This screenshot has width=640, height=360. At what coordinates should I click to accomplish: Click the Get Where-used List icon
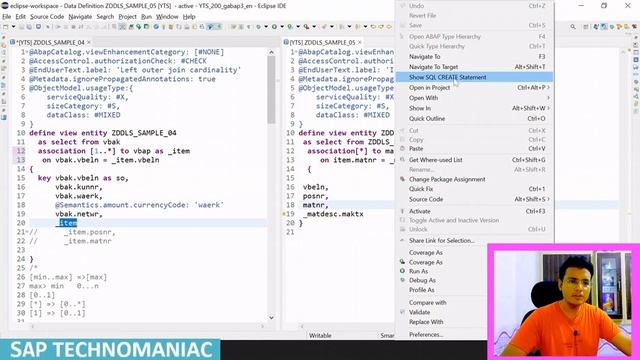click(x=402, y=160)
